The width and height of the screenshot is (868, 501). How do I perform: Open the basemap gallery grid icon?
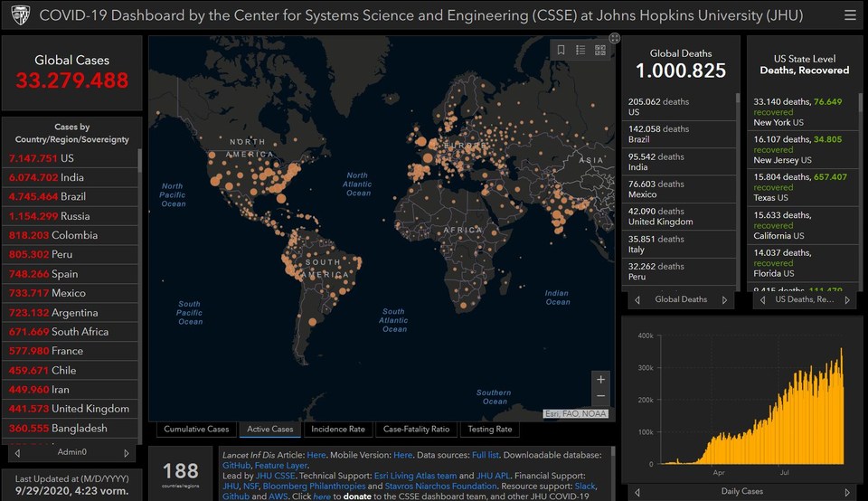600,50
